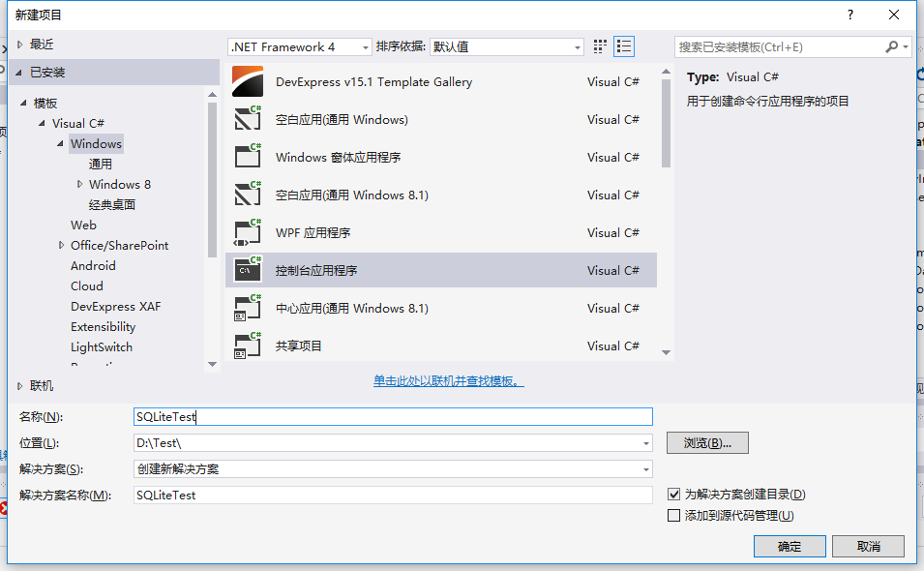Image resolution: width=924 pixels, height=571 pixels.
Task: Close the 新建项目 dialog
Action: [894, 15]
